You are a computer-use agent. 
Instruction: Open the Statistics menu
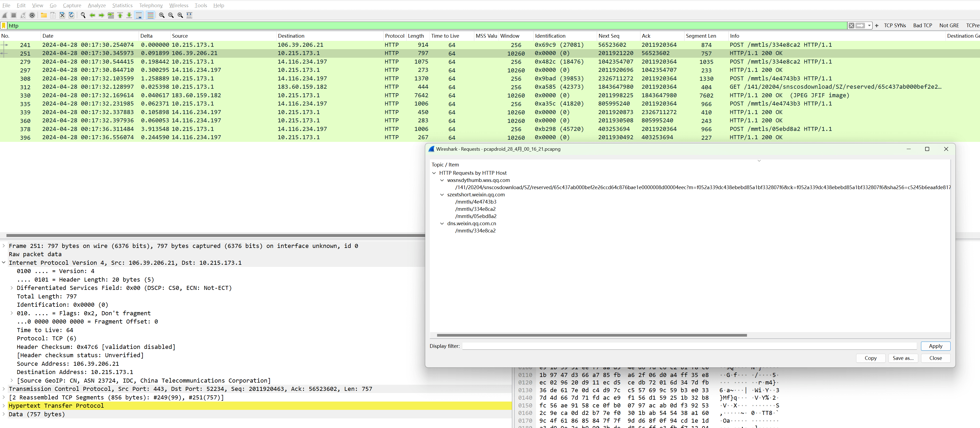[x=122, y=5]
